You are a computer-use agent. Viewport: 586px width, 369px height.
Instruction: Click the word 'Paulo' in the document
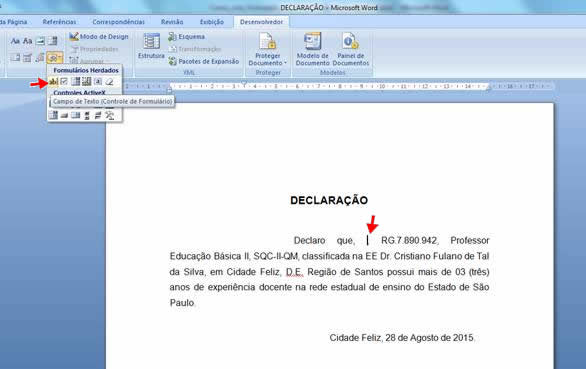[182, 302]
